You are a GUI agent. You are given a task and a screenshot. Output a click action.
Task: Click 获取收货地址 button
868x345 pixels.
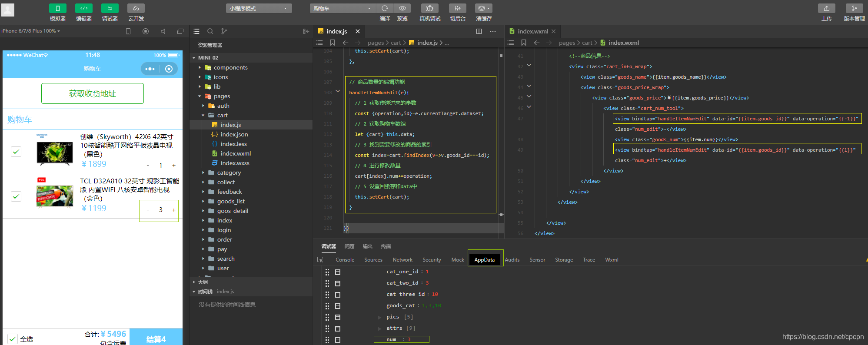(93, 93)
